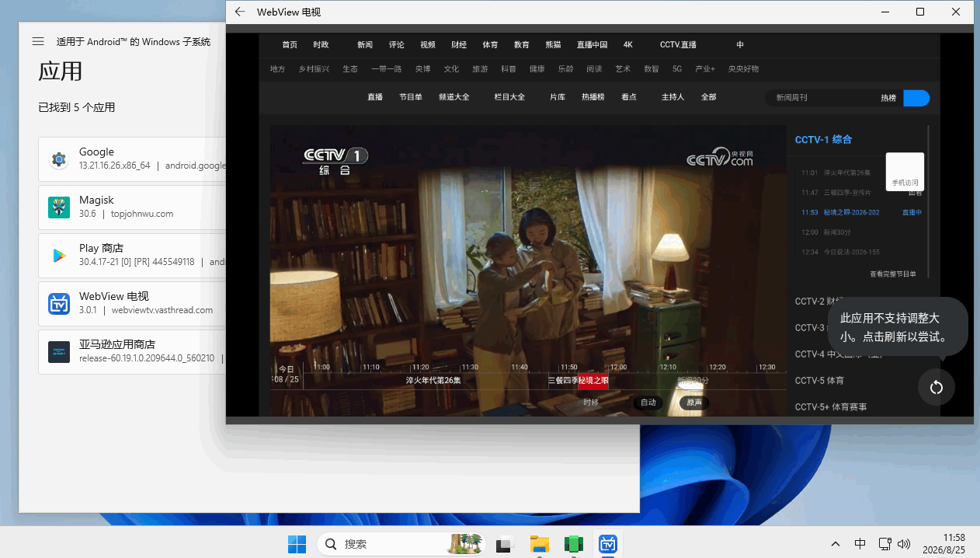980x558 pixels.
Task: Select the CCTV-1 综合 channel heading
Action: 823,140
